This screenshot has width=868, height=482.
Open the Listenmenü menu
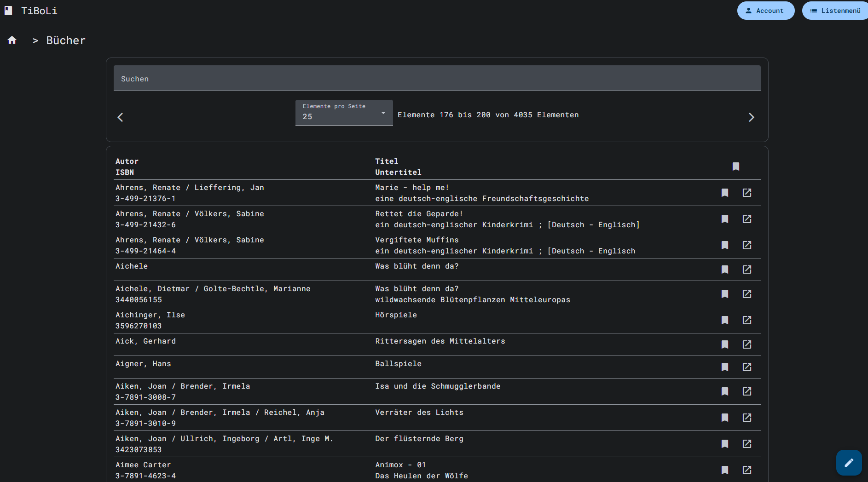[835, 11]
